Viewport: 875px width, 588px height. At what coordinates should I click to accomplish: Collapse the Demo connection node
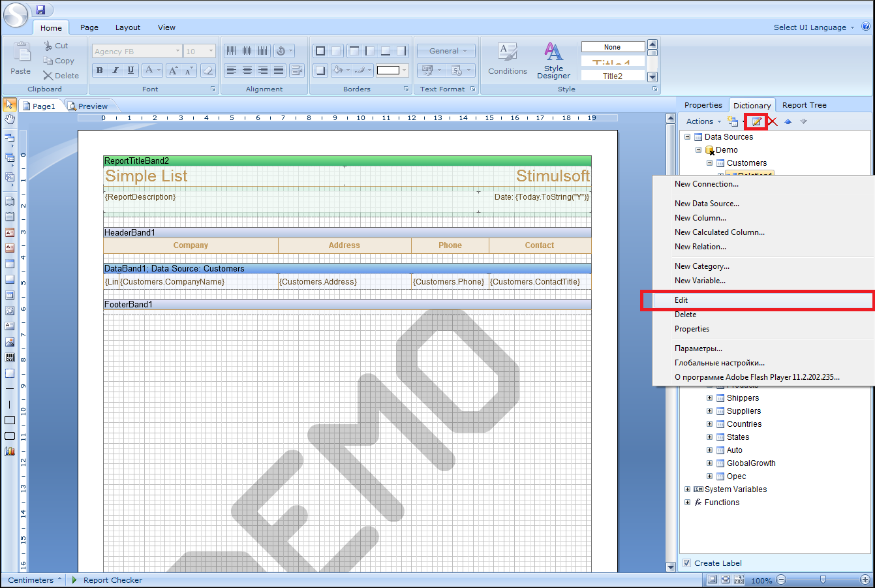coord(698,150)
